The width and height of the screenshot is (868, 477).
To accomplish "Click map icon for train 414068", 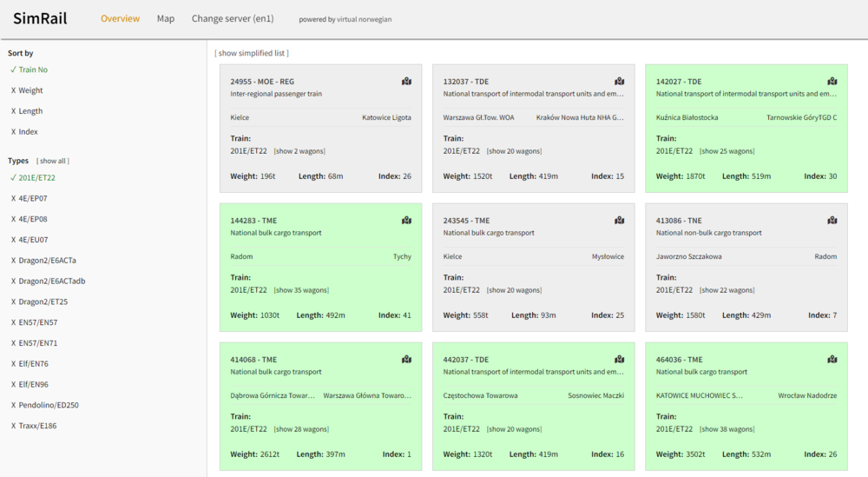I will 406,360.
